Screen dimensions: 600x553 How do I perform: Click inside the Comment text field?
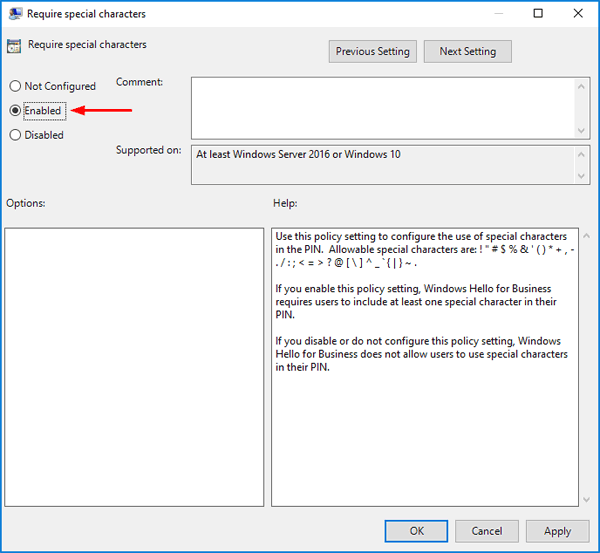tap(380, 108)
